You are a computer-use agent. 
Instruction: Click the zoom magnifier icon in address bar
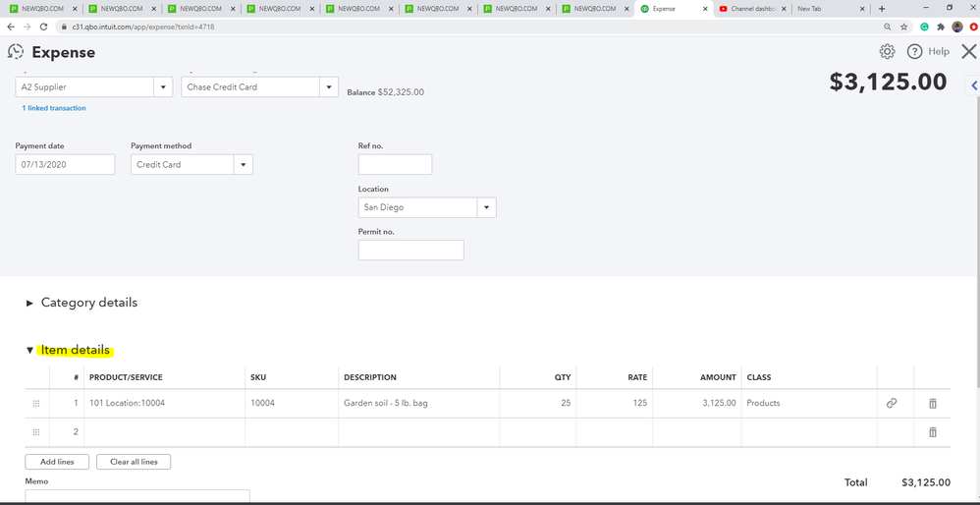[x=888, y=27]
